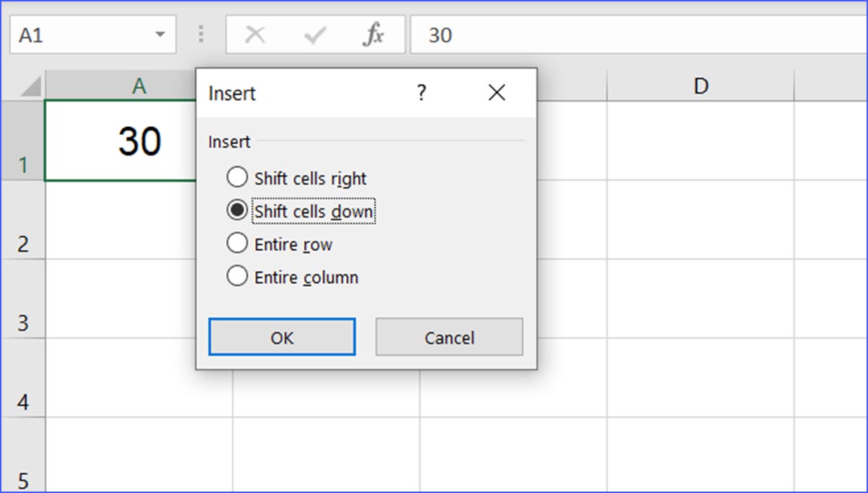Click the formula bar resize dots handle
This screenshot has width=868, height=493.
[201, 35]
